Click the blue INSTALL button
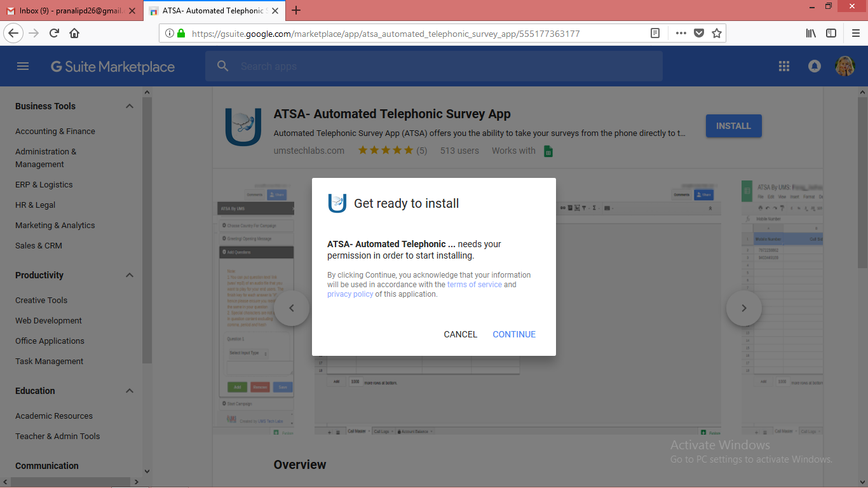This screenshot has height=488, width=868. 734,126
